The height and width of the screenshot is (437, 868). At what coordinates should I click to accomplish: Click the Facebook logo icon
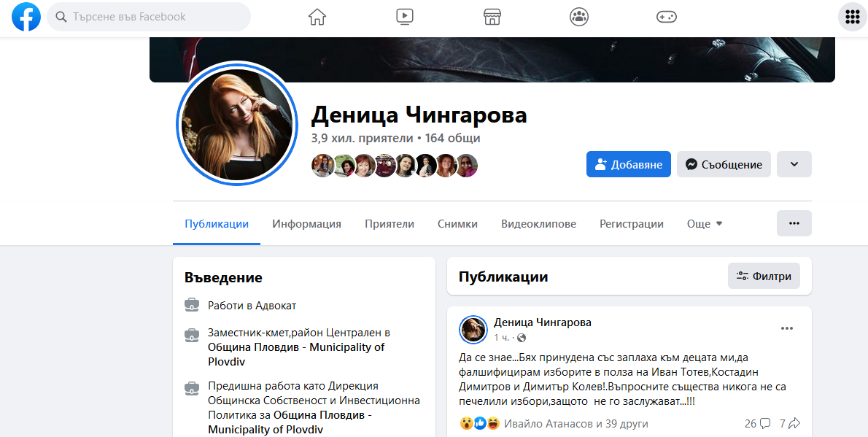click(26, 17)
